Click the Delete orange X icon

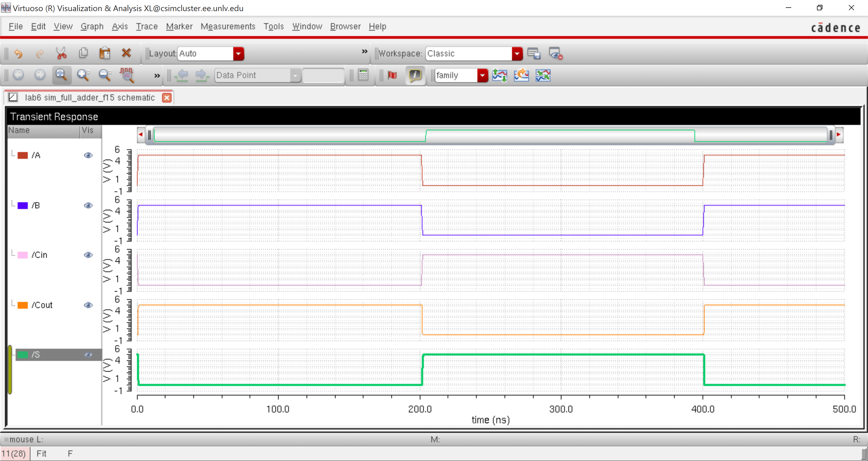pyautogui.click(x=126, y=53)
